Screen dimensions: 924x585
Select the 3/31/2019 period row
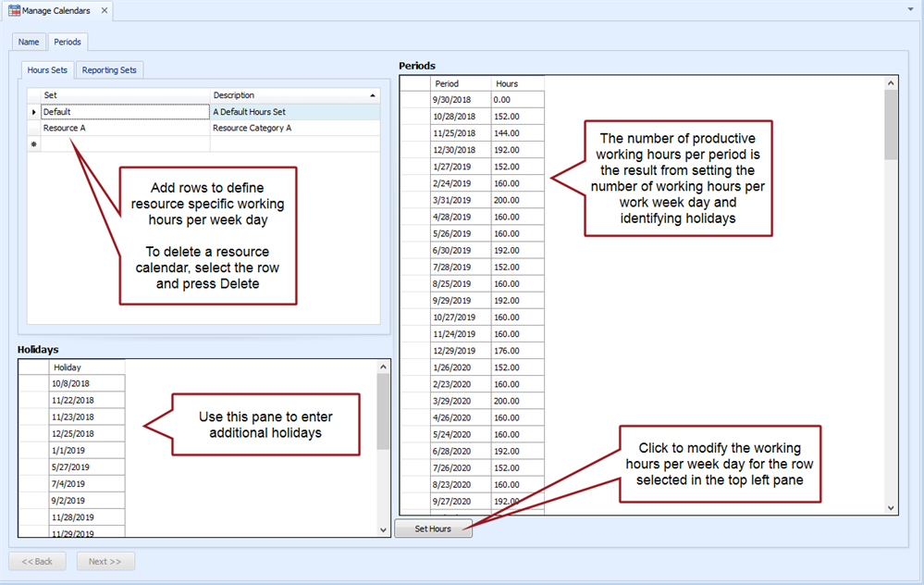tap(461, 200)
